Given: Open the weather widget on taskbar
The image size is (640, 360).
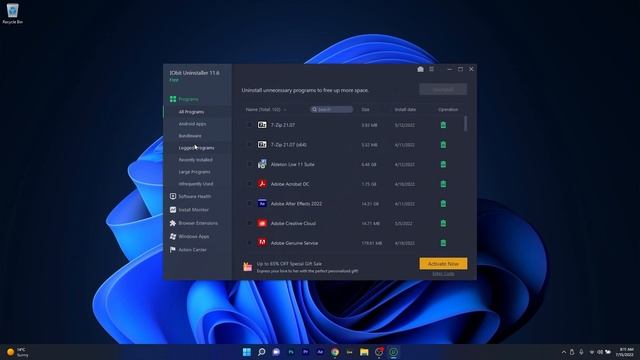Looking at the screenshot, I should click(x=18, y=352).
